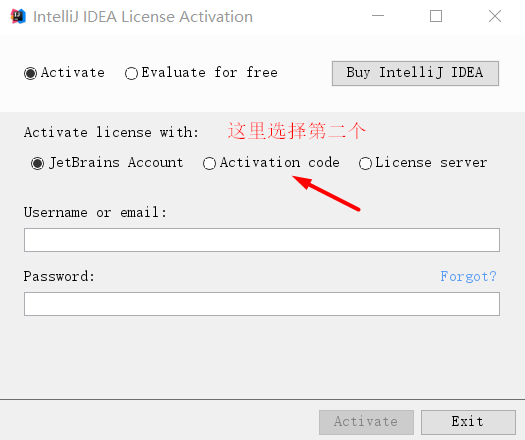Viewport: 525px width, 440px height.
Task: Follow the Forgot? password link
Action: click(468, 276)
